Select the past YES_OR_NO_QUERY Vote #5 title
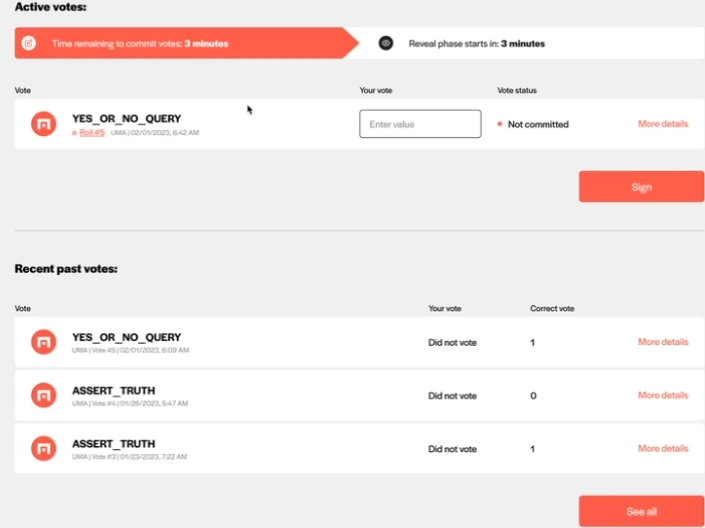The height and width of the screenshot is (528, 705). [127, 337]
